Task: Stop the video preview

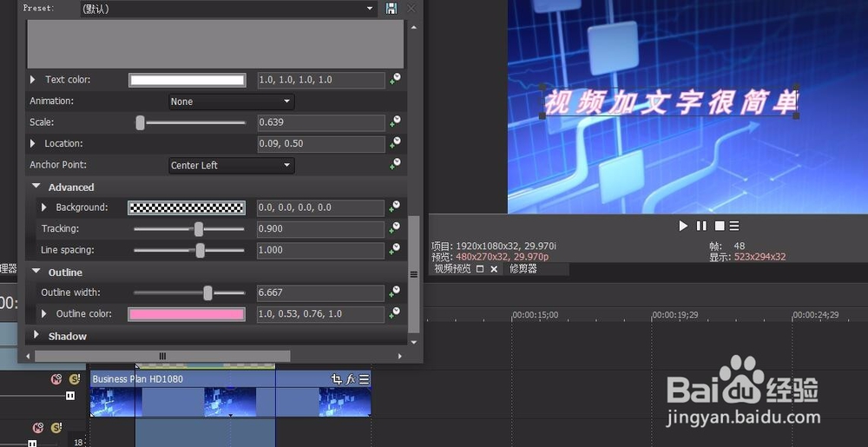Action: point(719,226)
